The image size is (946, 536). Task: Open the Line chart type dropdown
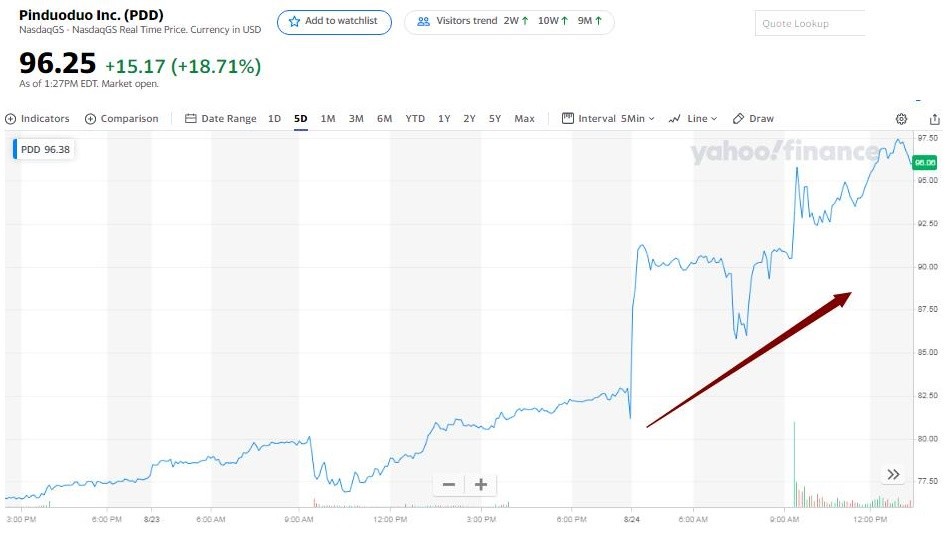click(x=693, y=119)
